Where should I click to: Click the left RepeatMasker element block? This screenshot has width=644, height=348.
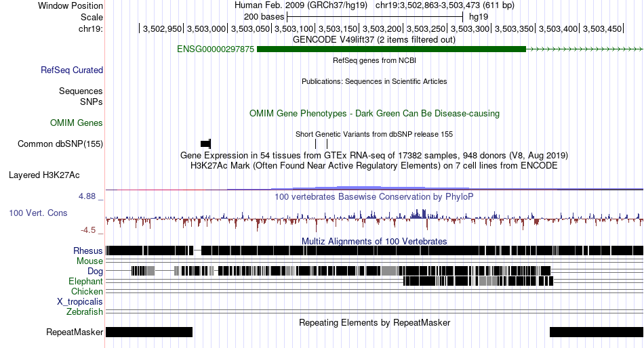click(149, 332)
